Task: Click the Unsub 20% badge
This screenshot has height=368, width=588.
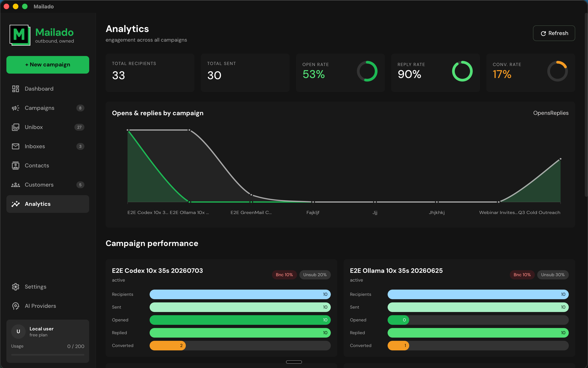Action: [x=315, y=275]
